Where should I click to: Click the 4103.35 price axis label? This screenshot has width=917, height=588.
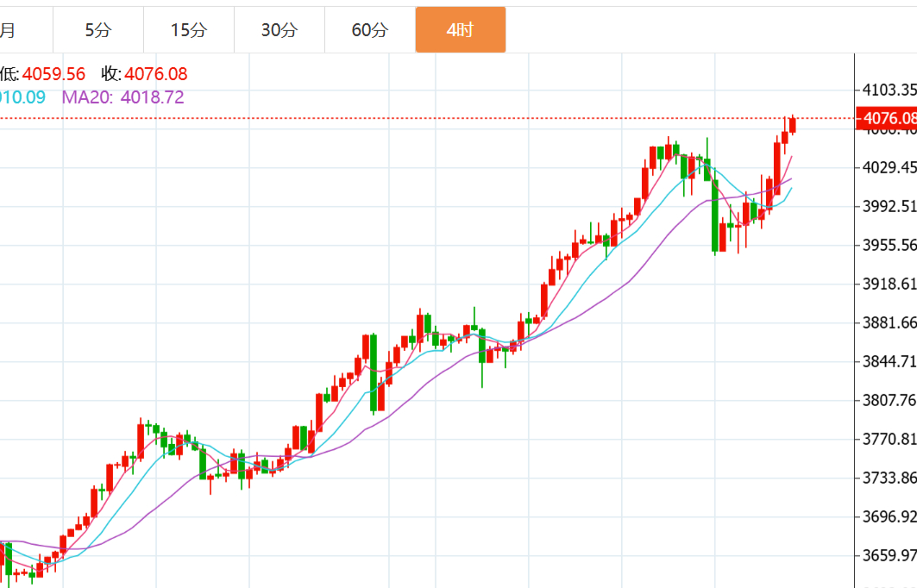889,90
